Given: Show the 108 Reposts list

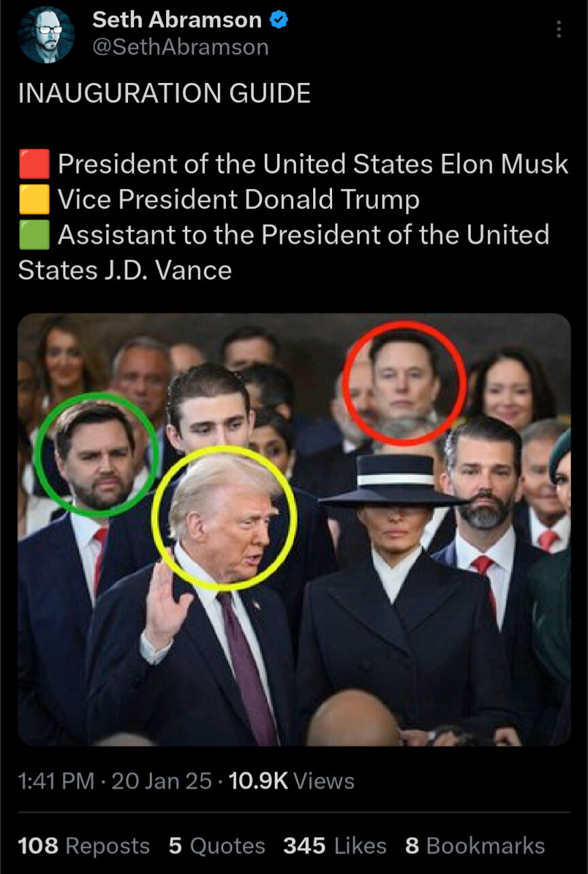Looking at the screenshot, I should point(84,845).
